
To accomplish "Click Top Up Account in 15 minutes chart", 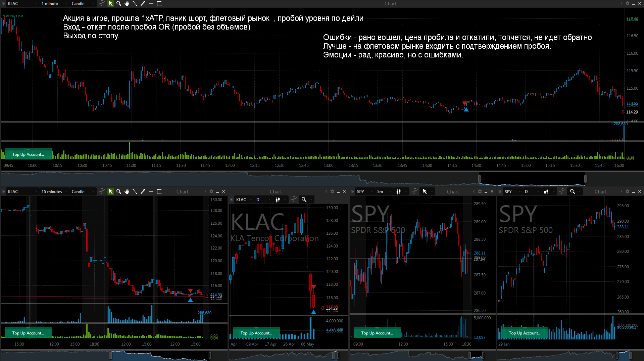I will [x=28, y=333].
